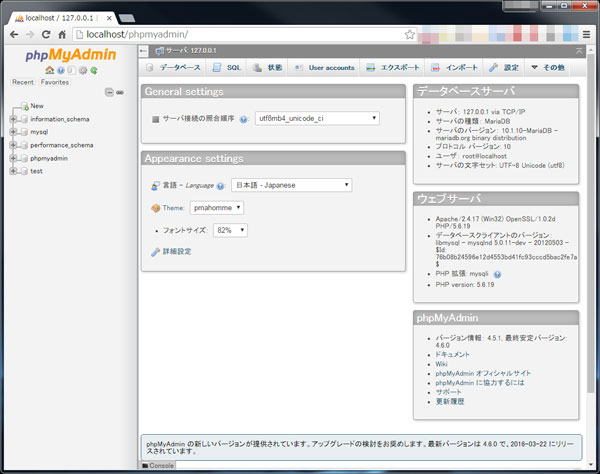
Task: Click help icon beside PHP 拡張: mysqli
Action: [x=497, y=274]
